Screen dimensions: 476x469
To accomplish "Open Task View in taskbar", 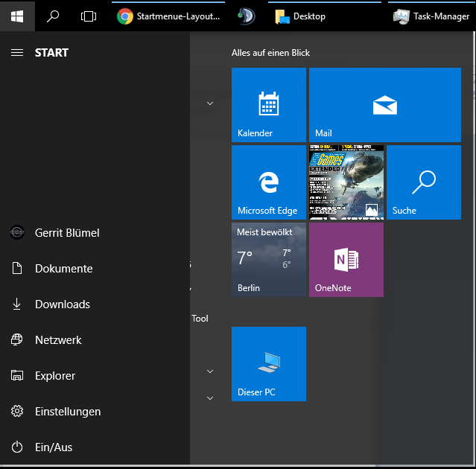I will (x=89, y=16).
